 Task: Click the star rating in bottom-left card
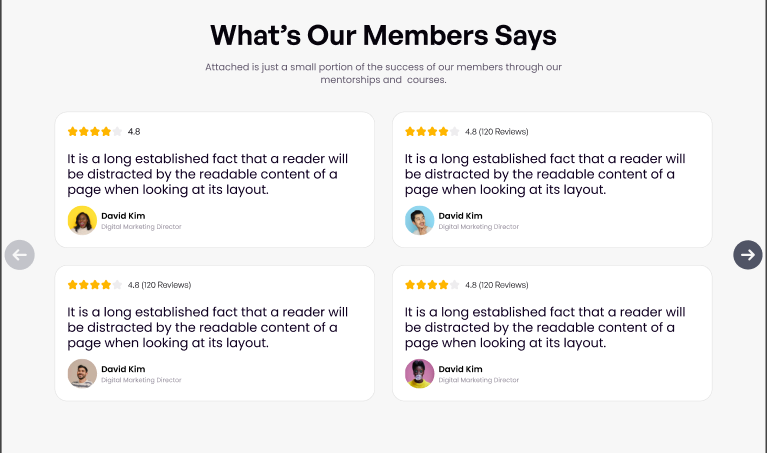click(95, 285)
